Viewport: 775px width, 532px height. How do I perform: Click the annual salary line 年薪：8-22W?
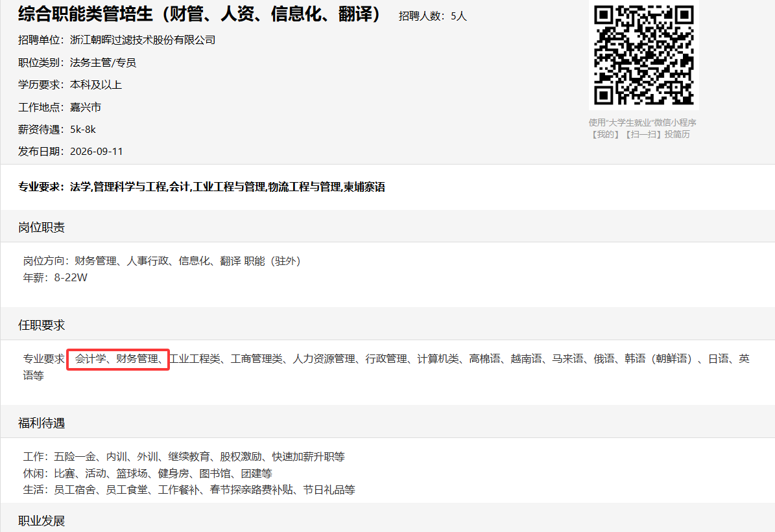coord(55,277)
